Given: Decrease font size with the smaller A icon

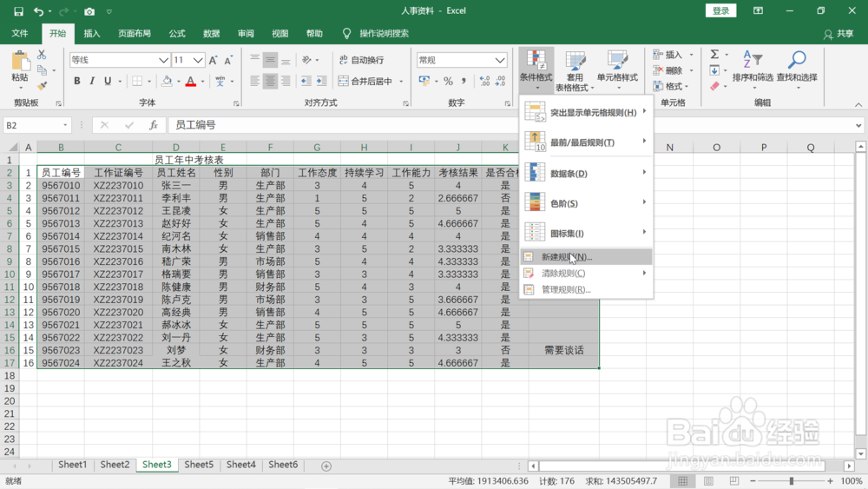Looking at the screenshot, I should [228, 60].
